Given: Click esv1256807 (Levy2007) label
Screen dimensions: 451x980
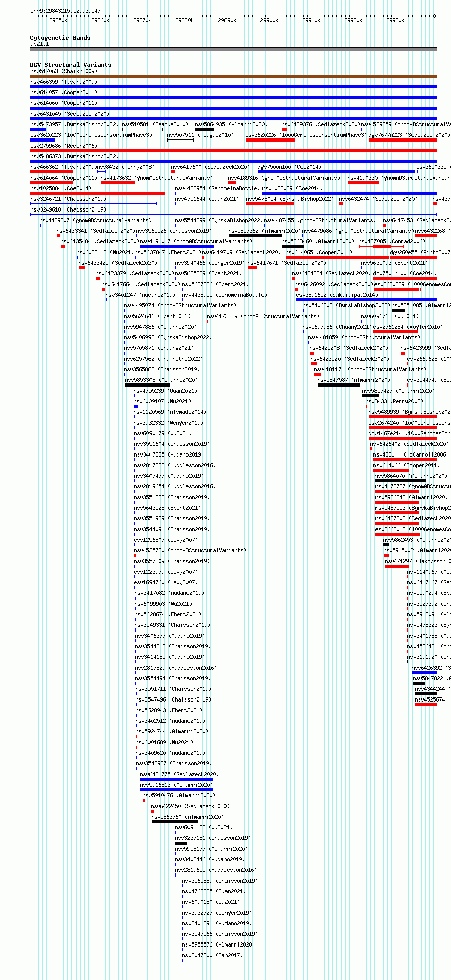Looking at the screenshot, I should click(166, 540).
